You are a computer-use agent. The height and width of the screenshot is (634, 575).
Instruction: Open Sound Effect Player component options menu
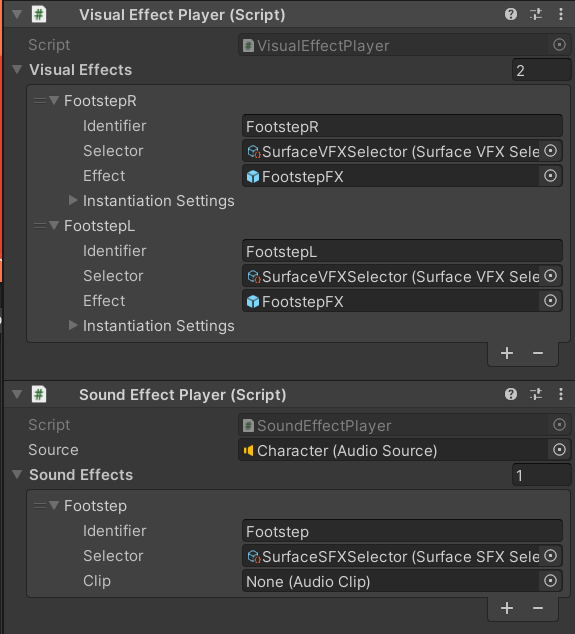click(x=560, y=394)
